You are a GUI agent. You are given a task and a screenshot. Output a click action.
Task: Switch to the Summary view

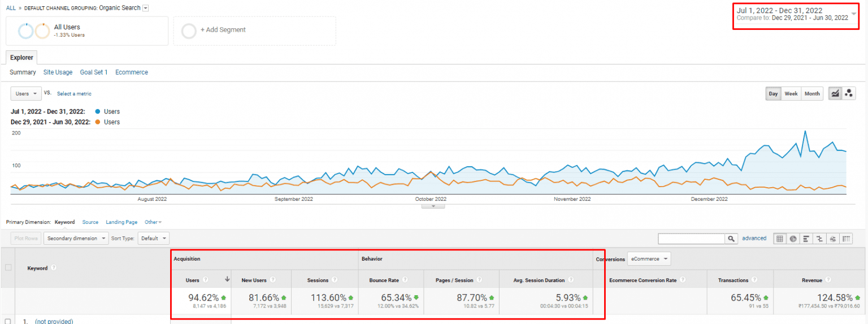click(x=23, y=72)
